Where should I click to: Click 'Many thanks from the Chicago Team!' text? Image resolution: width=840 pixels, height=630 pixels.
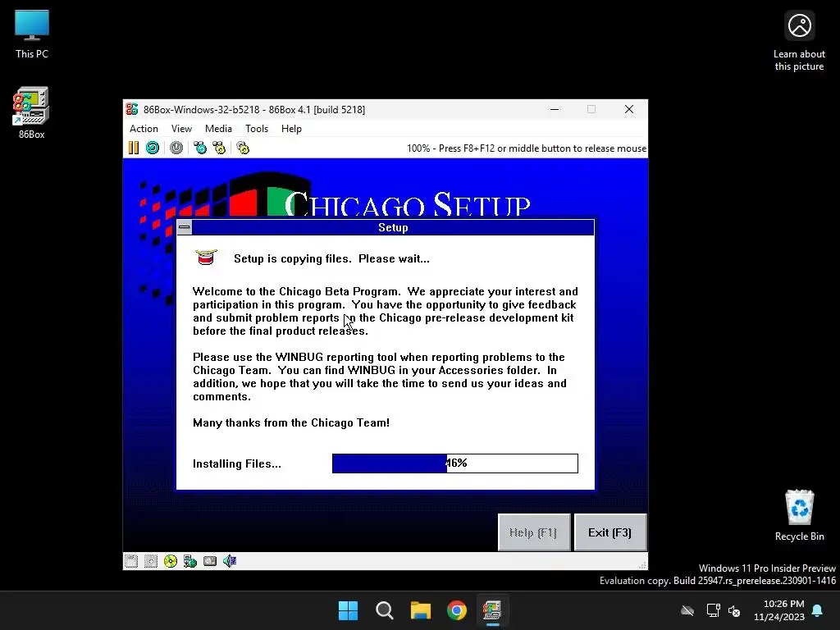[291, 422]
